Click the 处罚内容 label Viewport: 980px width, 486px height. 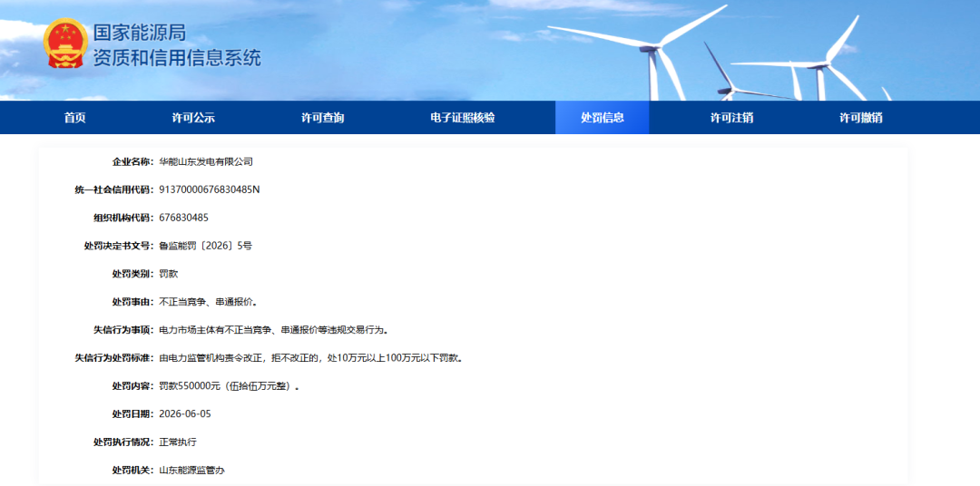pyautogui.click(x=133, y=386)
